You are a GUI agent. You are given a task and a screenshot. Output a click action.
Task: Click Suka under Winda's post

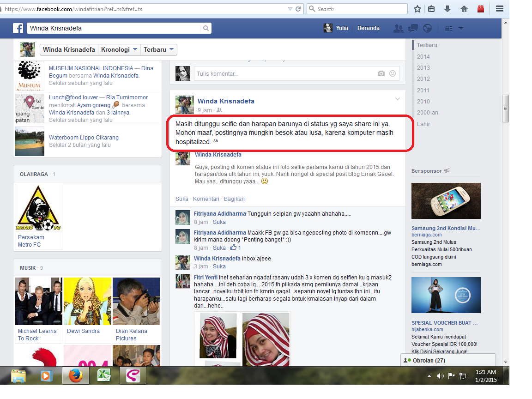coord(182,199)
